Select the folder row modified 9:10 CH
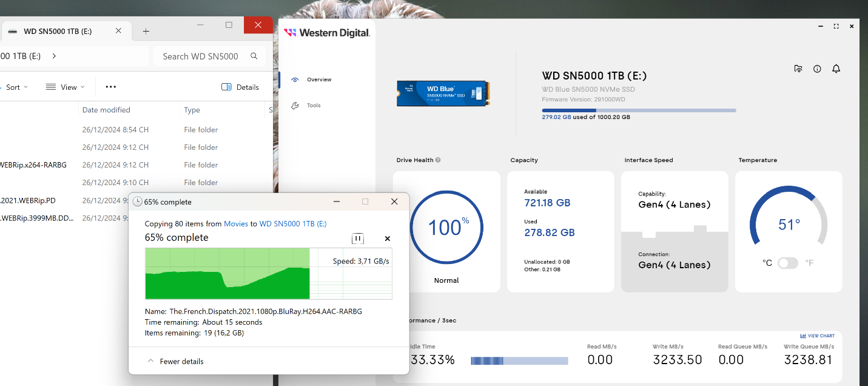This screenshot has width=868, height=386. pyautogui.click(x=136, y=183)
